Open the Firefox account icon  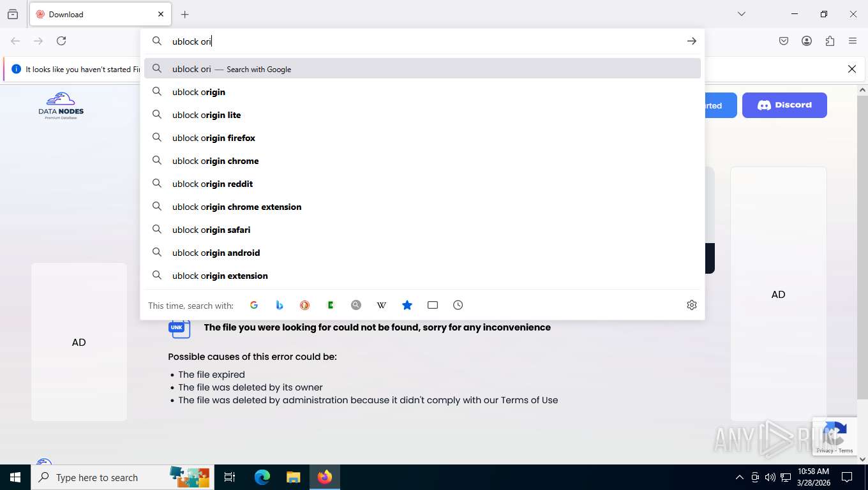point(807,41)
